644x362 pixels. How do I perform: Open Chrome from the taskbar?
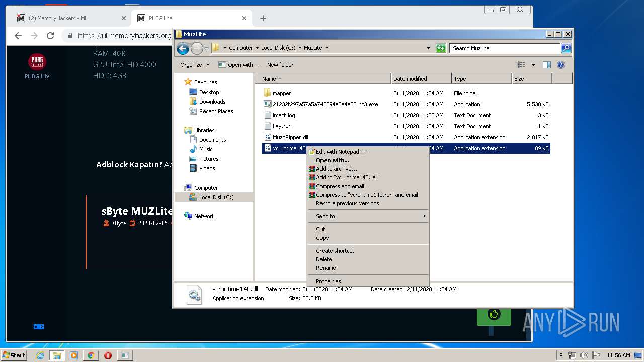91,355
